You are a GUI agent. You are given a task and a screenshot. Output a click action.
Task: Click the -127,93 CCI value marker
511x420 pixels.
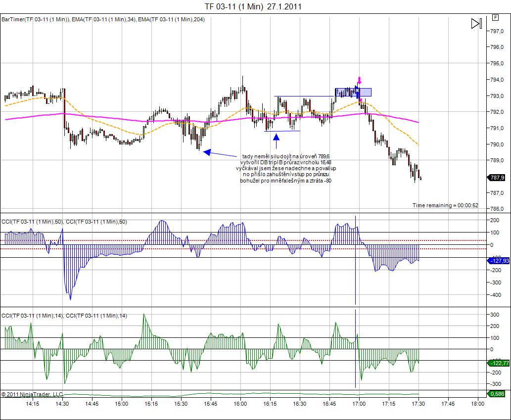[x=499, y=261]
